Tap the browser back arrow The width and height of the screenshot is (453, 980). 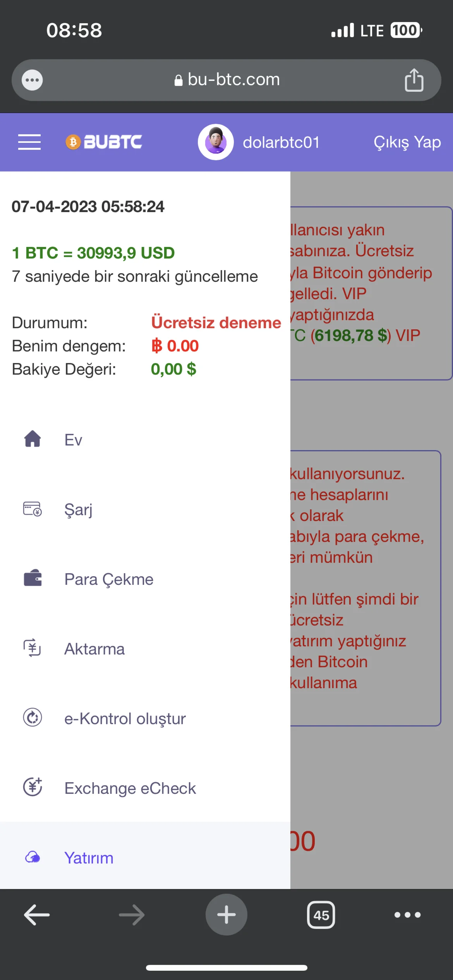tap(37, 915)
